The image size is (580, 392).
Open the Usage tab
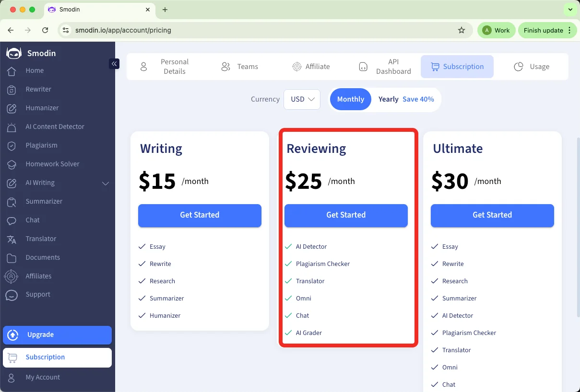click(532, 67)
